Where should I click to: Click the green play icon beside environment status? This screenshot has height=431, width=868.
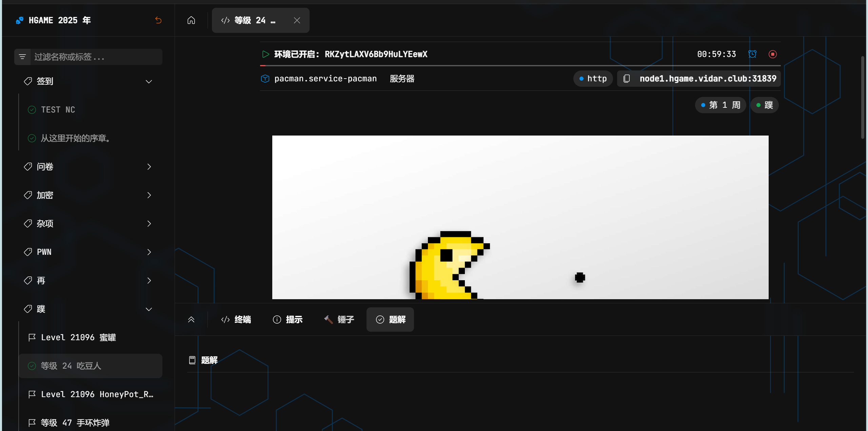(265, 54)
